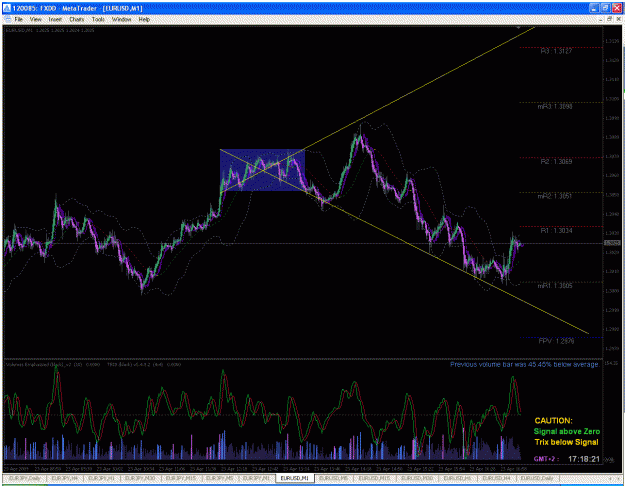Screen dimensions: 625x486
Task: Minimize the inner EURUSD,M1 chart window
Action: point(601,19)
